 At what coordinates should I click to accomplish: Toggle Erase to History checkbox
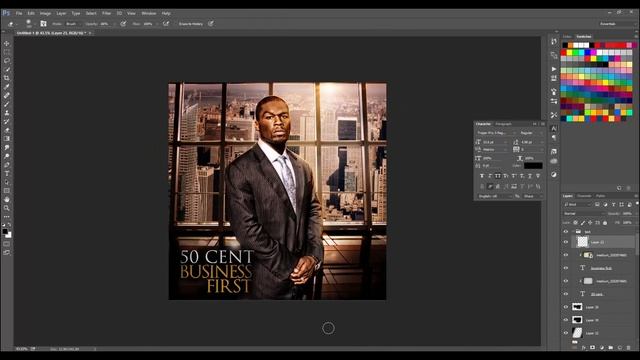pos(190,24)
